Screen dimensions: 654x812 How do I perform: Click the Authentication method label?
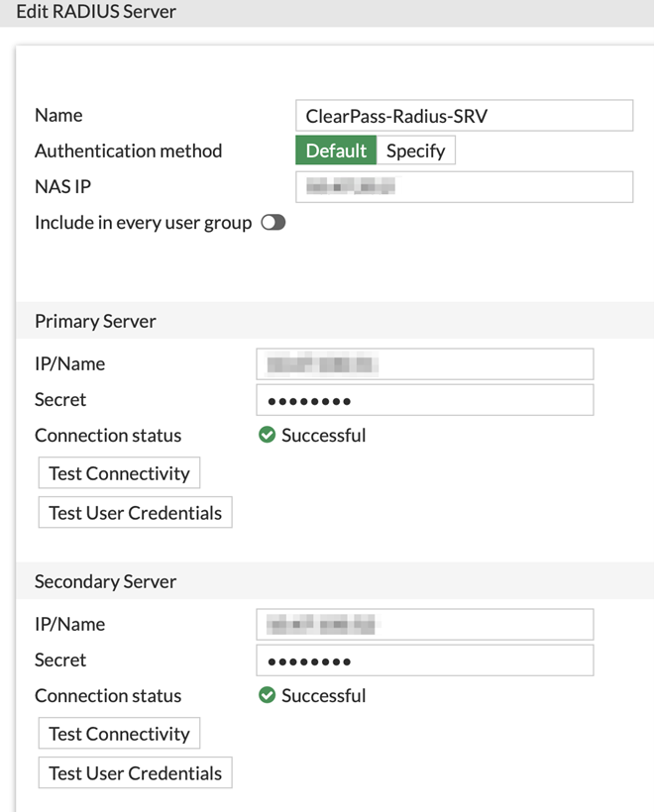pyautogui.click(x=128, y=151)
